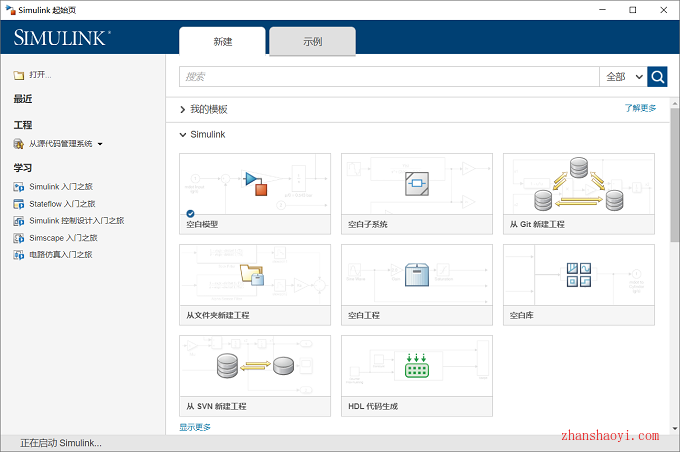Open Simulink 控制设计入门之旅 tutorial link
680x452 pixels.
[77, 221]
